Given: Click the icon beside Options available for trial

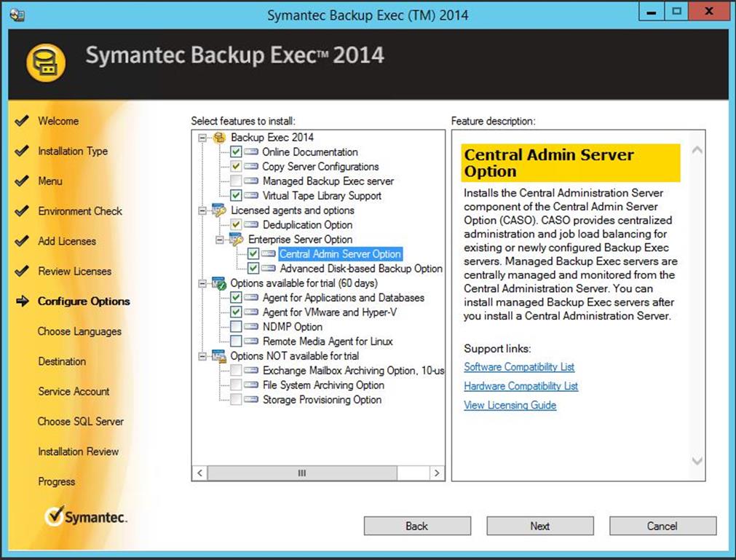Looking at the screenshot, I should pos(218,283).
